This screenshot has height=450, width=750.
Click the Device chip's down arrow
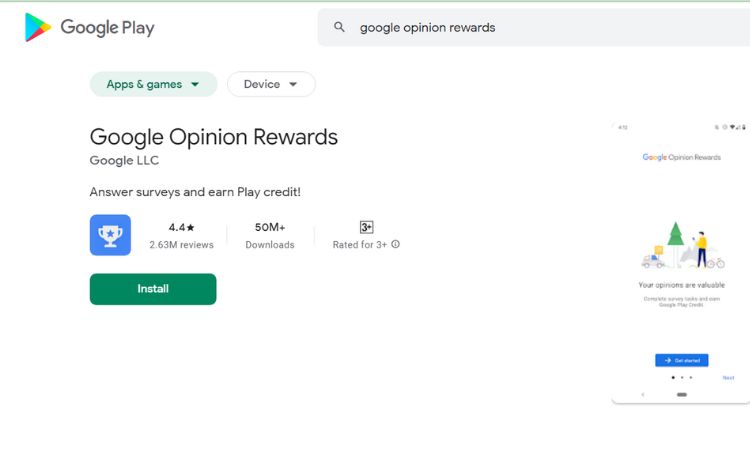point(293,85)
